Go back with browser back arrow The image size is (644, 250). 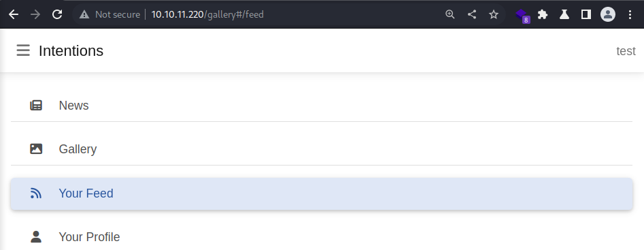(14, 14)
